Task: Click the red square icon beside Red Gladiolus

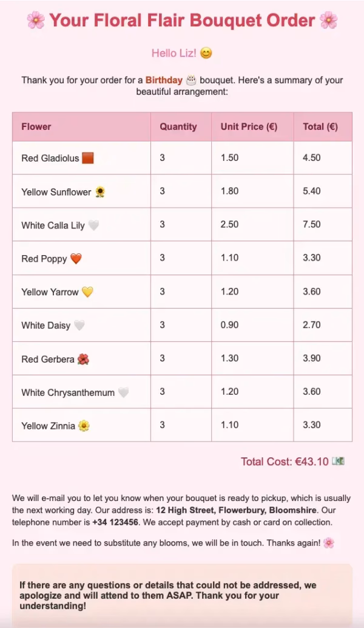Action: tap(88, 159)
